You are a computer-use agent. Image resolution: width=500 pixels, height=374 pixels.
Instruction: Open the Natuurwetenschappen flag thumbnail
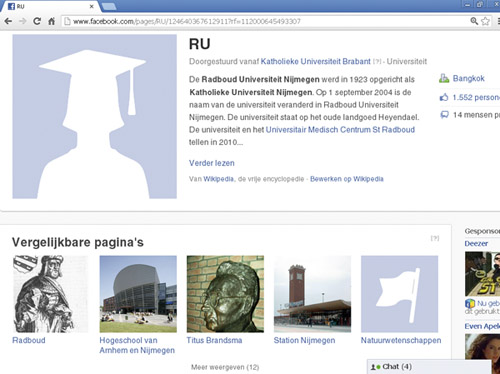(400, 294)
